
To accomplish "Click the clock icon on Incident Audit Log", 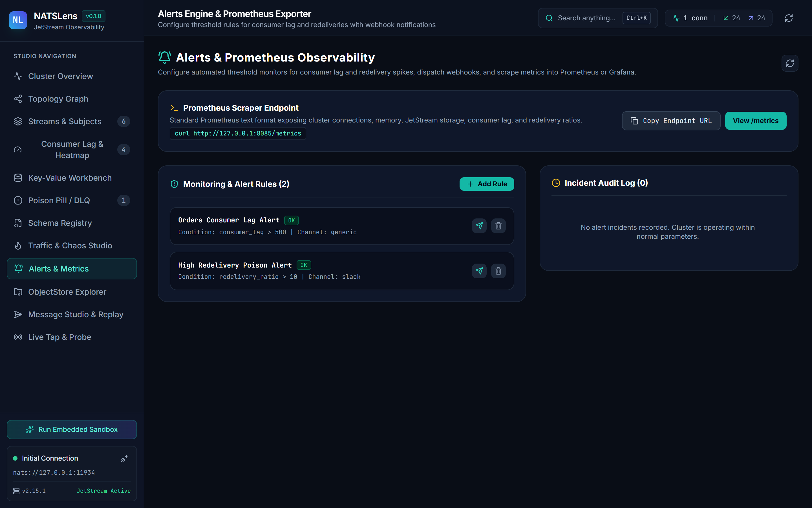I will point(556,183).
